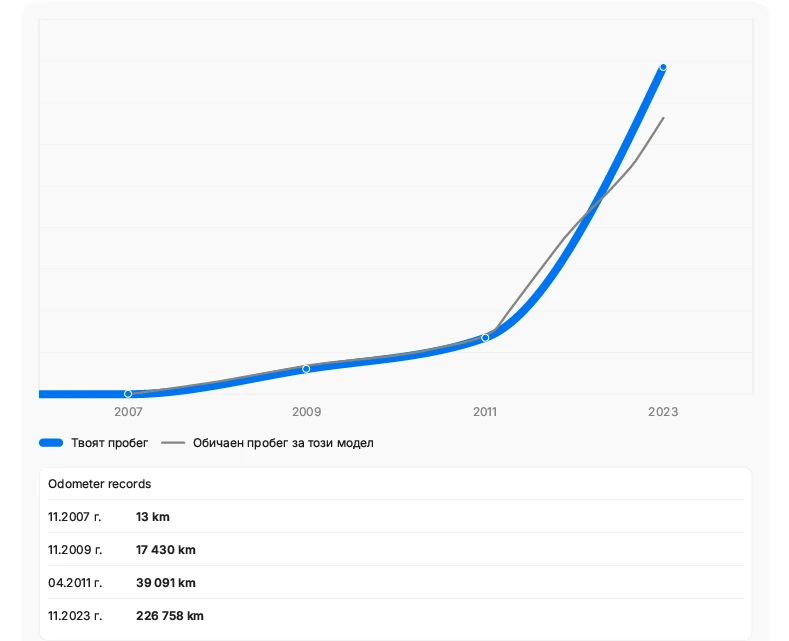The image size is (789, 641).
Task: Select the 2009 x-axis label
Action: coord(306,412)
